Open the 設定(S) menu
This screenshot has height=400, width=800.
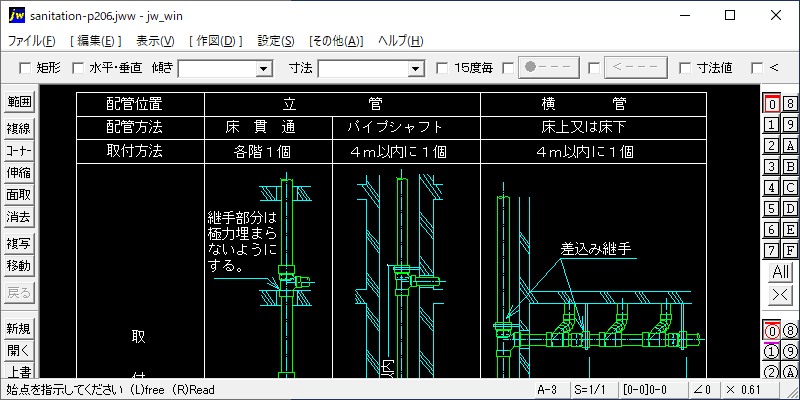[x=276, y=41]
